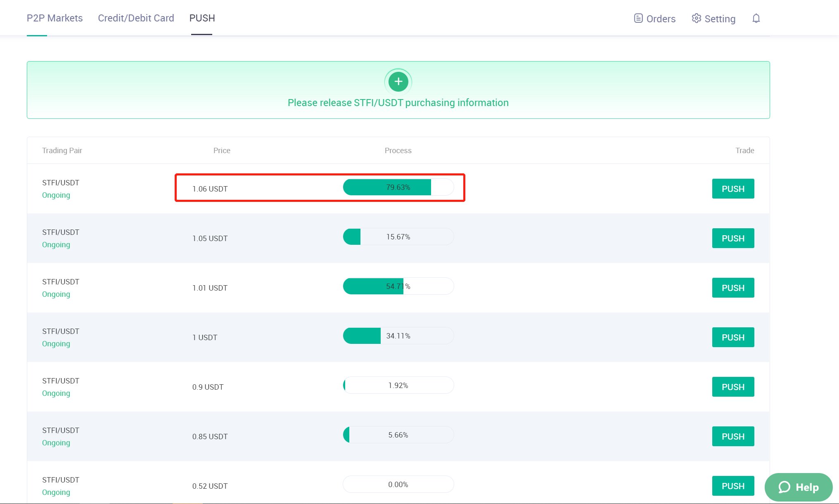Image resolution: width=839 pixels, height=504 pixels.
Task: Open the Help chat bubble
Action: pos(799,487)
